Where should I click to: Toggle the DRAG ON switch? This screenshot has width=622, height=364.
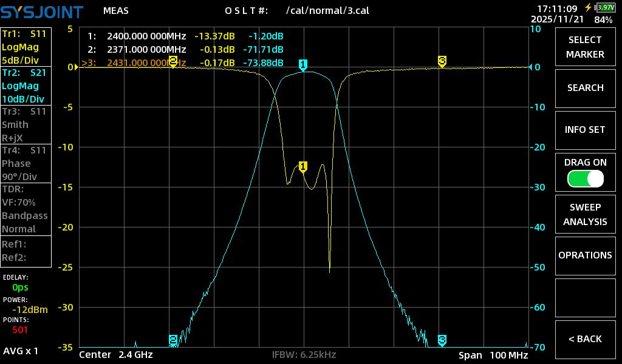[585, 178]
